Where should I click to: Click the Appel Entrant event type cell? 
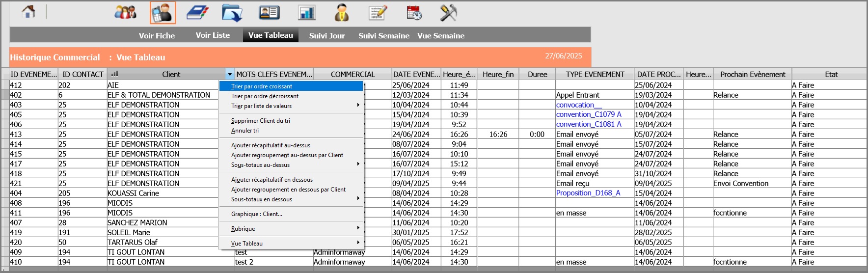pyautogui.click(x=595, y=95)
